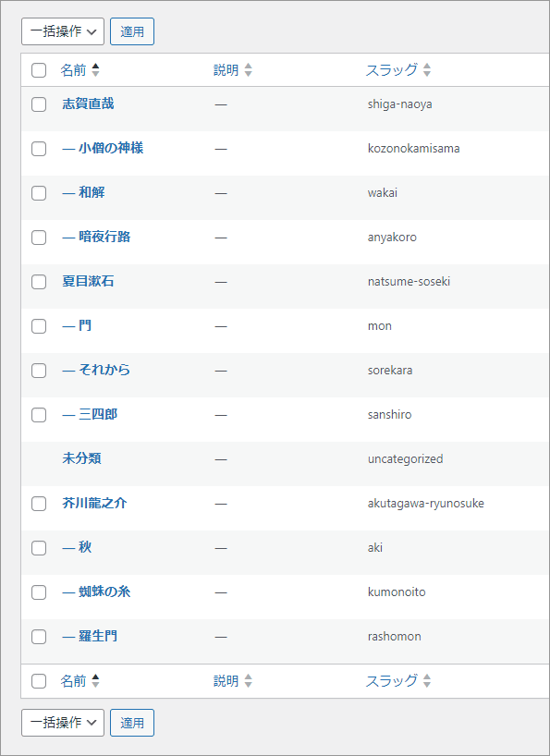Click sort arrows beside スラッグ in footer
This screenshot has width=550, height=756.
coord(427,681)
